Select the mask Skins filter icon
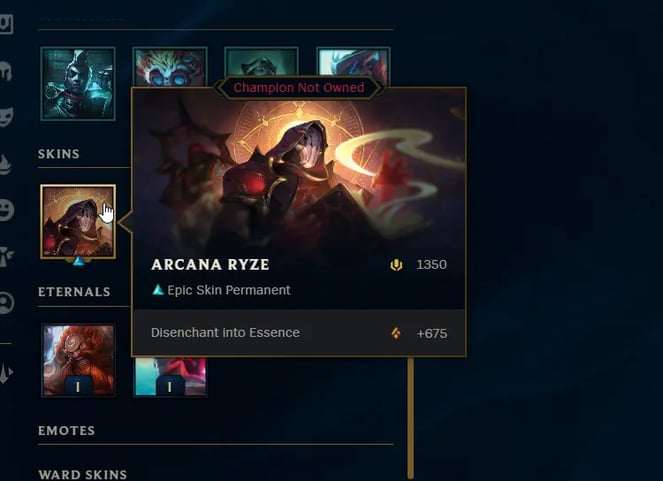 click(6, 117)
